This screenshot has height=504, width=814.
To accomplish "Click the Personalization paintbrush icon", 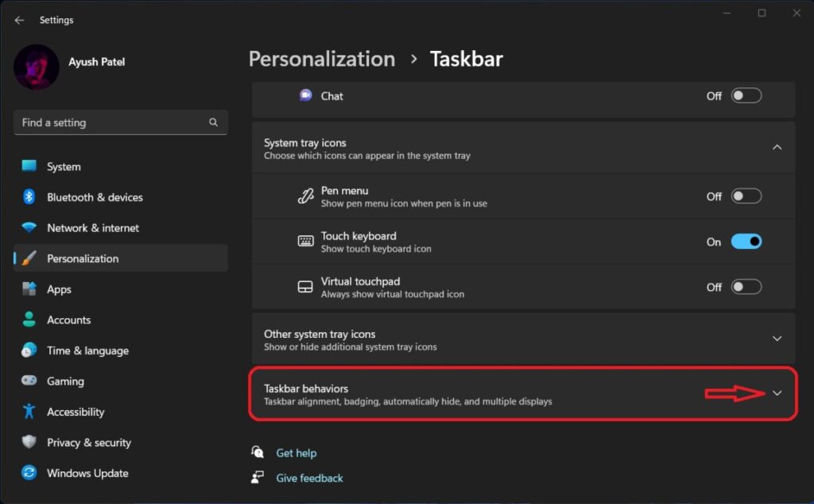I will pyautogui.click(x=29, y=258).
